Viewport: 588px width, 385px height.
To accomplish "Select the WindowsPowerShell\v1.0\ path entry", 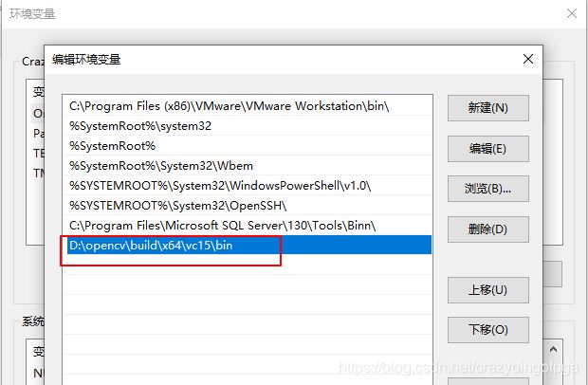I will click(248, 186).
